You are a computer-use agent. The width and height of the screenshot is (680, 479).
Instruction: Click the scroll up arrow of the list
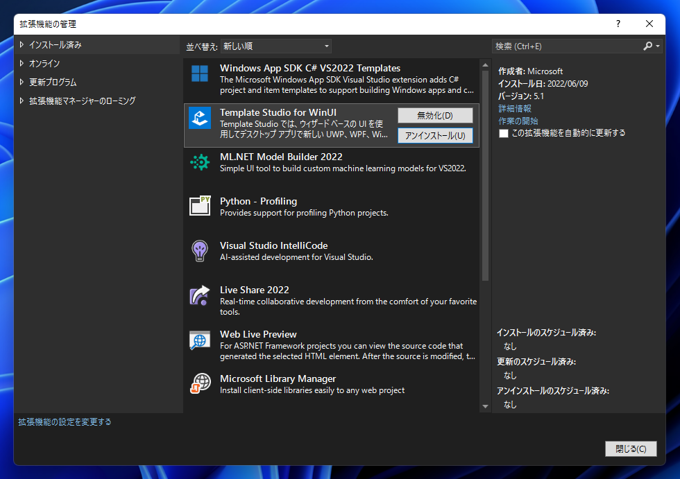click(x=485, y=65)
